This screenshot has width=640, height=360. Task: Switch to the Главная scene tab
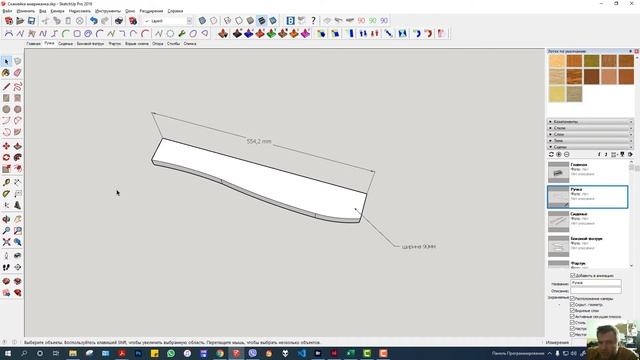coord(33,44)
